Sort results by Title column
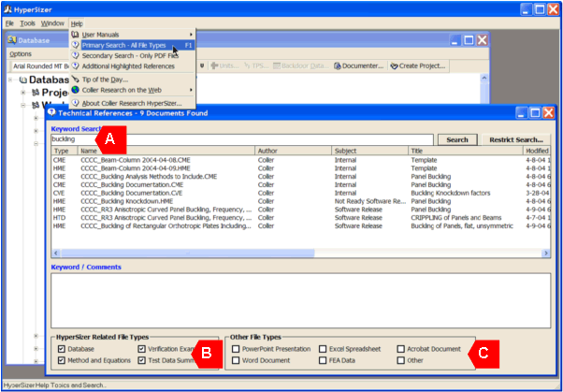This screenshot has height=392, width=563. point(466,151)
